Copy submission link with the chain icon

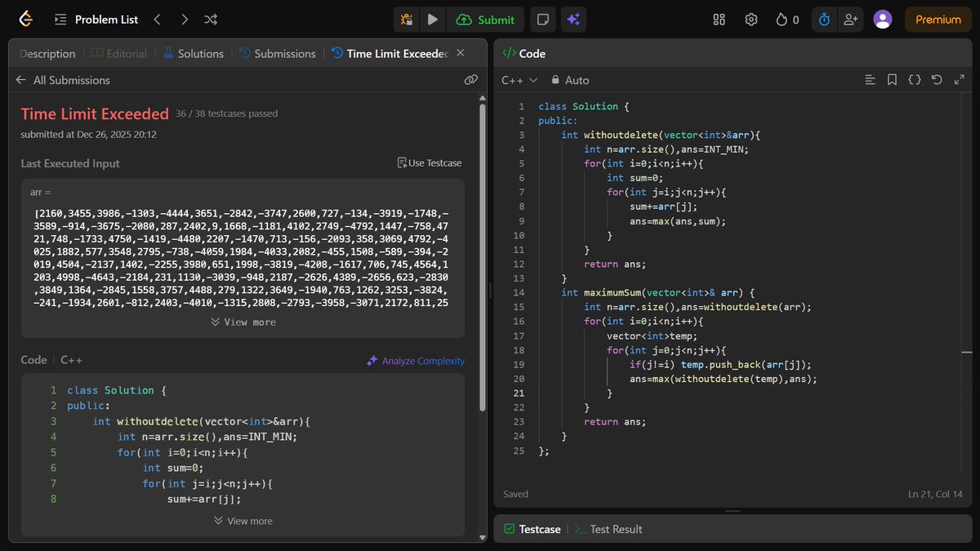[471, 80]
